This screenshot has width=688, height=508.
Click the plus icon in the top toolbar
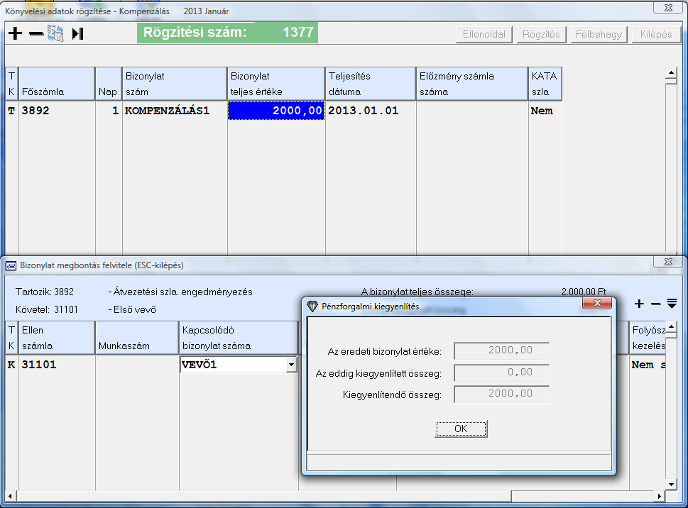point(15,33)
